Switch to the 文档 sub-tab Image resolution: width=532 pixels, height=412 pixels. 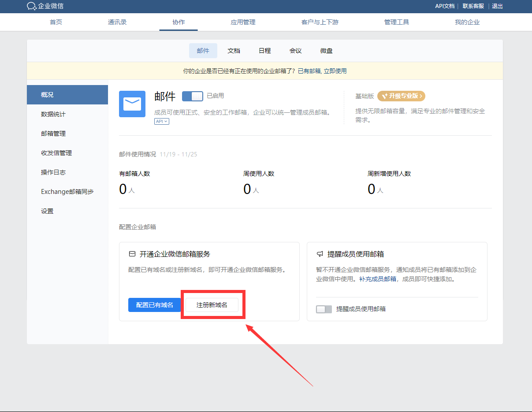pos(234,51)
